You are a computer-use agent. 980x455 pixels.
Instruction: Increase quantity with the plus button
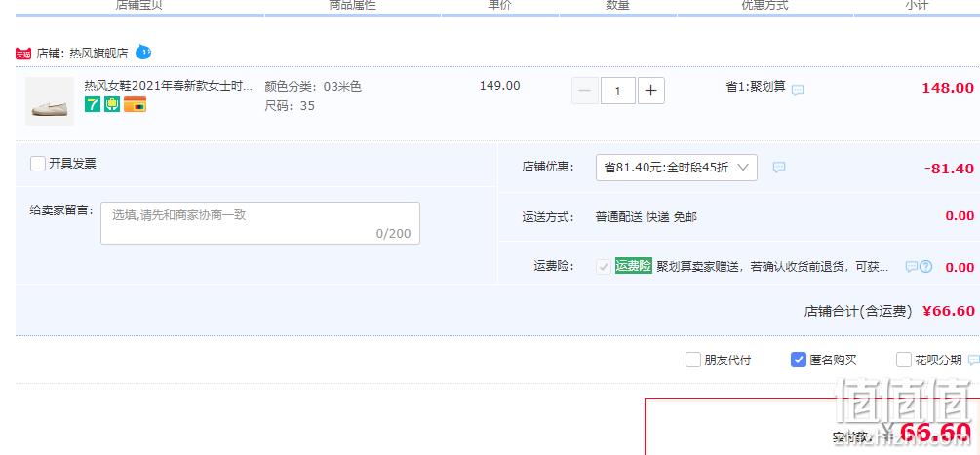(650, 91)
